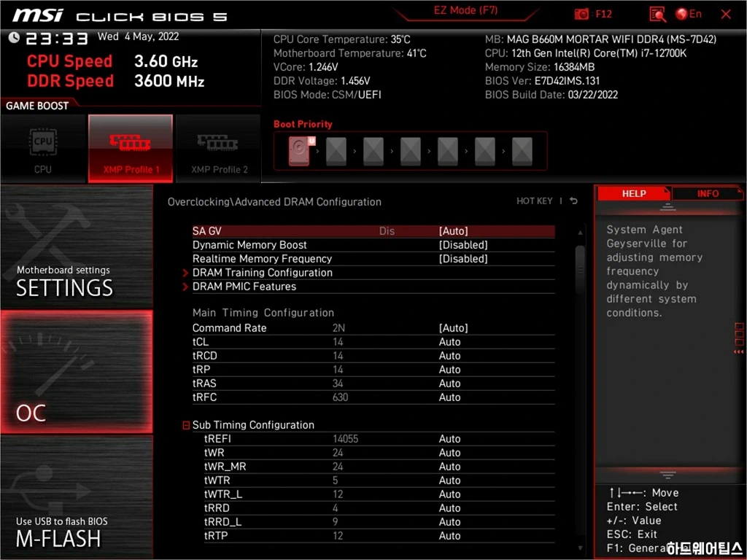The image size is (747, 560).
Task: Change language via the En globe icon
Action: [x=689, y=14]
